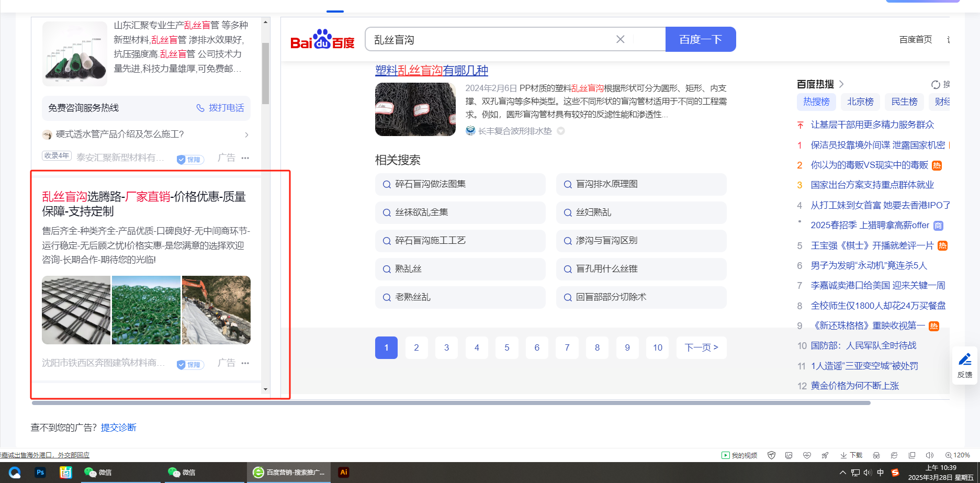This screenshot has height=483, width=980.
Task: Click the security shield icon in the status bar
Action: point(771,455)
